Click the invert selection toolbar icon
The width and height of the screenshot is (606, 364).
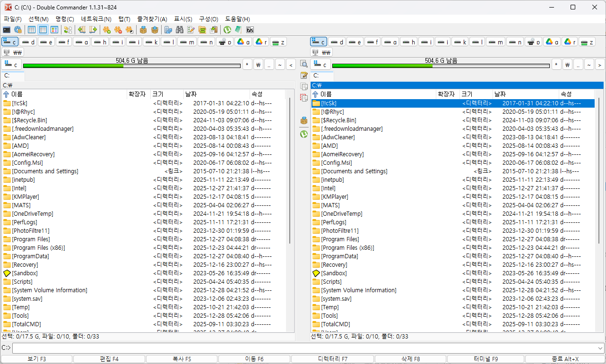[130, 30]
